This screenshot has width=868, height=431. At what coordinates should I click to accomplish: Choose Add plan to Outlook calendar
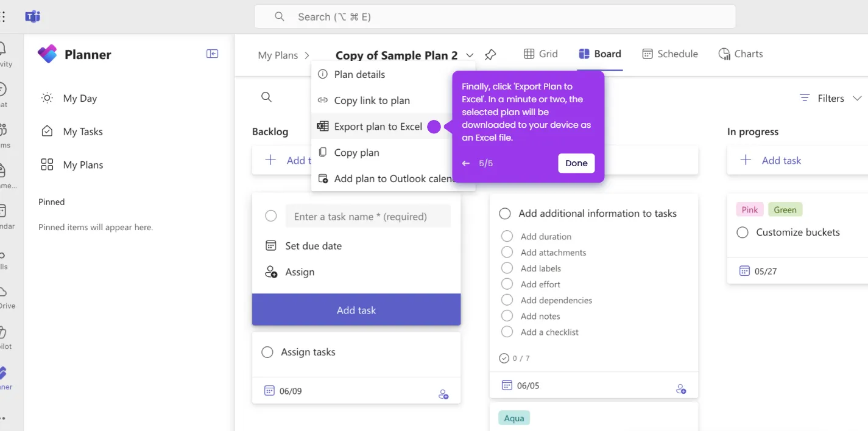tap(393, 178)
